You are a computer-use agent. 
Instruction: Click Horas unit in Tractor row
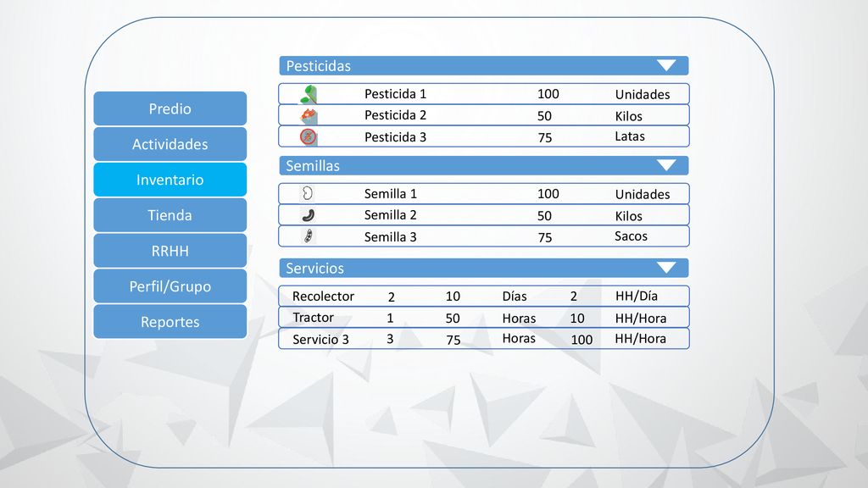[x=519, y=319]
